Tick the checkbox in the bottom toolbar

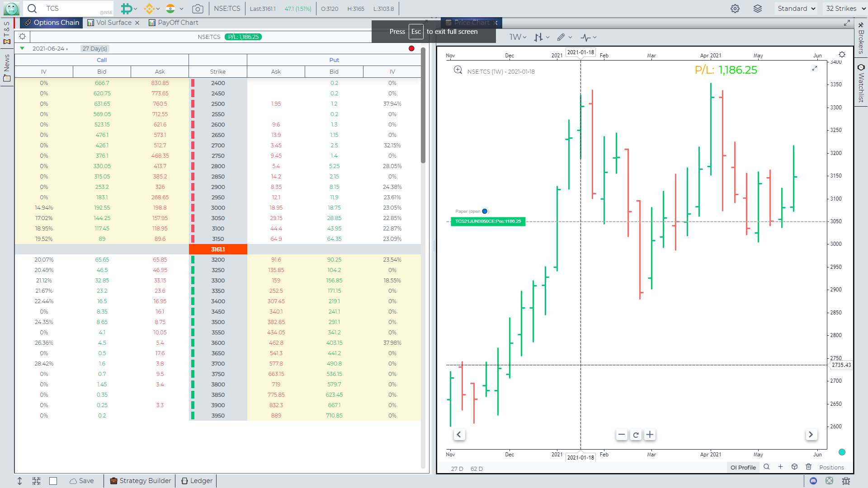point(53,481)
